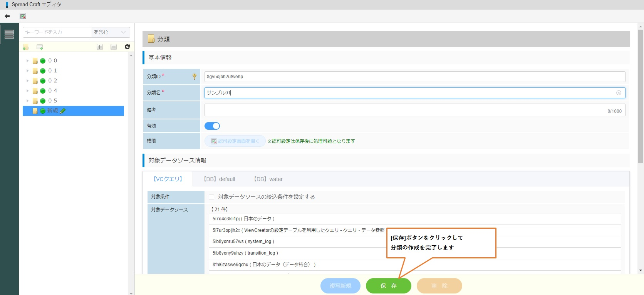The height and width of the screenshot is (295, 644).
Task: Check 対象データソースの絞込条件を設定する
Action: pyautogui.click(x=211, y=197)
